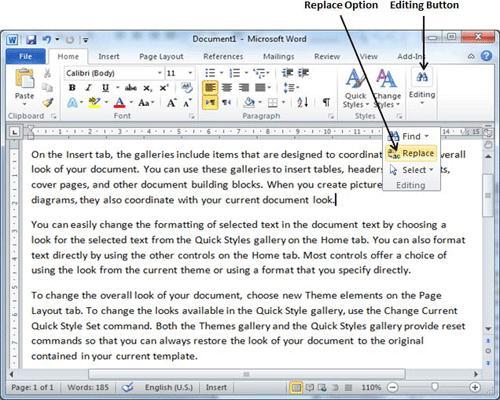Click the Bullets list icon
This screenshot has height=400, width=500.
[210, 72]
